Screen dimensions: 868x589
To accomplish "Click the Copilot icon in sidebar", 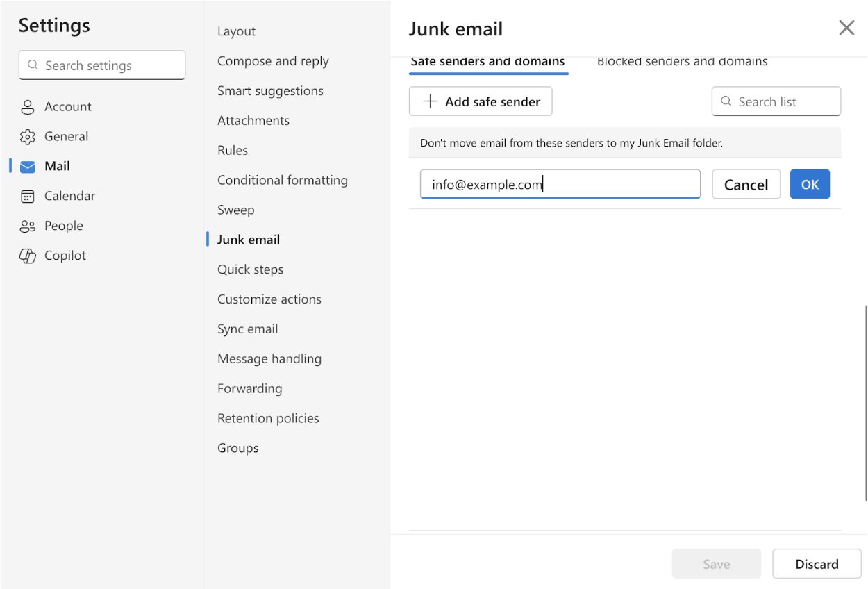I will (x=28, y=256).
